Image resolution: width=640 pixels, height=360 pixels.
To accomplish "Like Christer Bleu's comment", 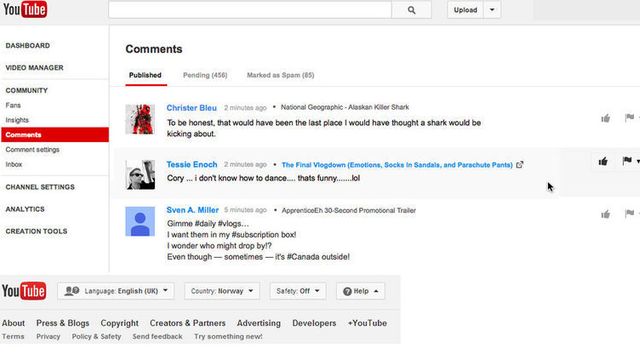I will pos(605,118).
